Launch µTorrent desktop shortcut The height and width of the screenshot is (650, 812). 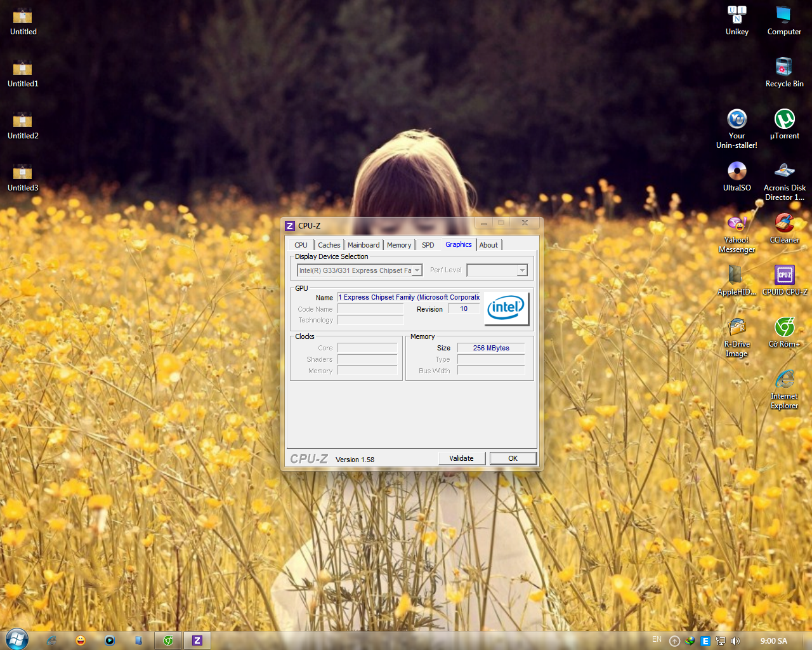785,124
